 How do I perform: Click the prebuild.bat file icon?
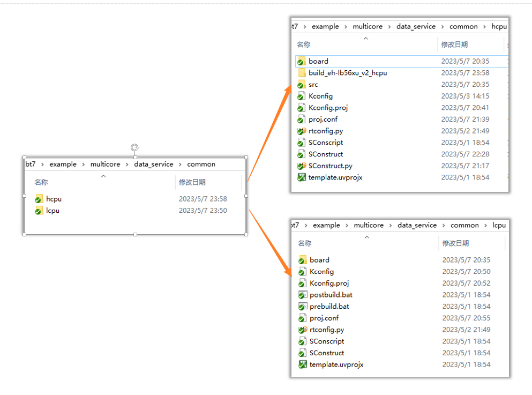coord(302,307)
